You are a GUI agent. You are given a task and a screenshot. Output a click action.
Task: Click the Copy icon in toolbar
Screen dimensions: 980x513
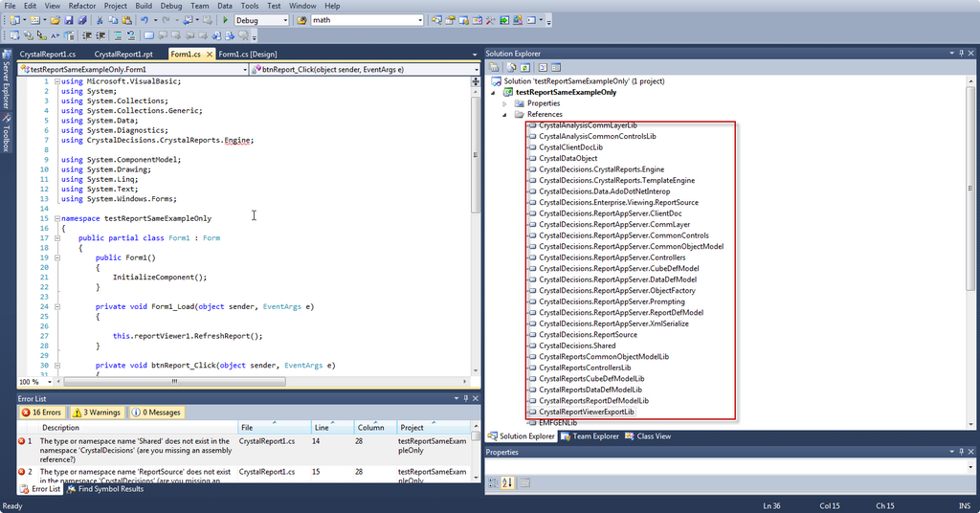click(x=113, y=20)
